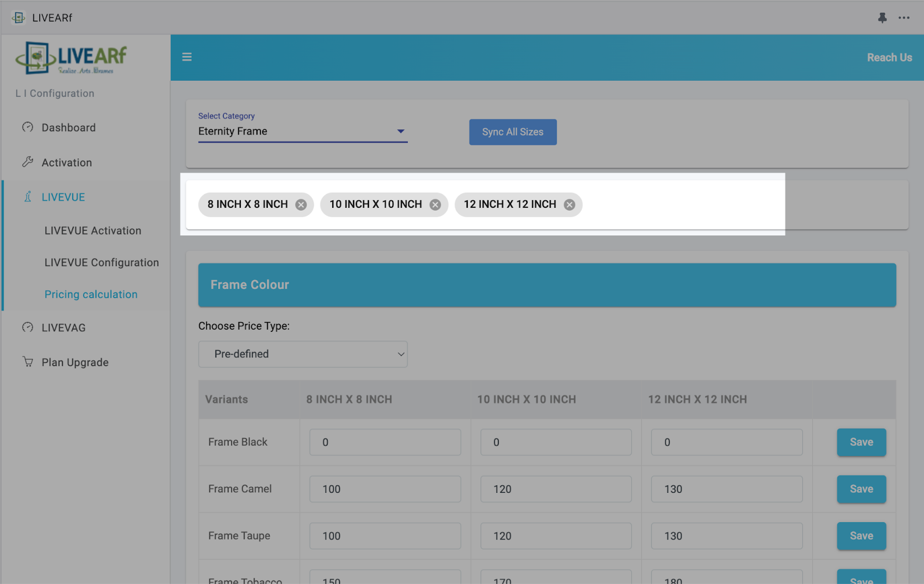
Task: Save the Frame Taupe row
Action: tap(861, 536)
